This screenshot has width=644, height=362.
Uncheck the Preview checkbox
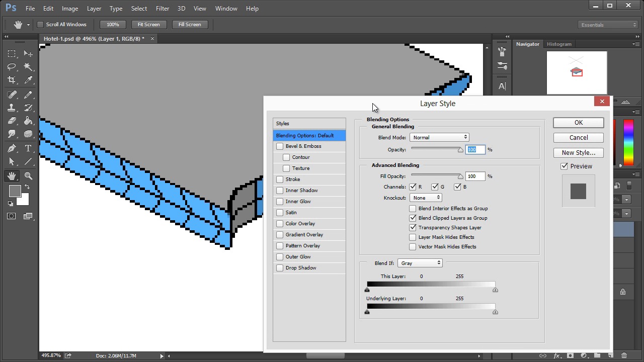point(564,166)
